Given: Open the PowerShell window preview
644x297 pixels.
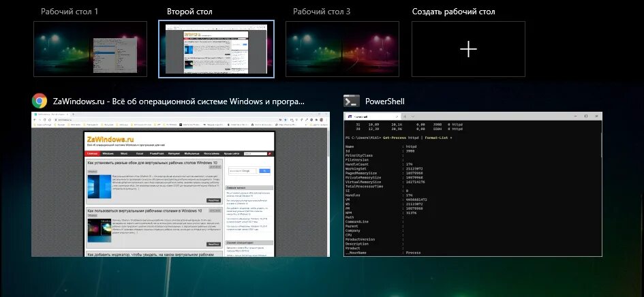Looking at the screenshot, I should (x=473, y=184).
